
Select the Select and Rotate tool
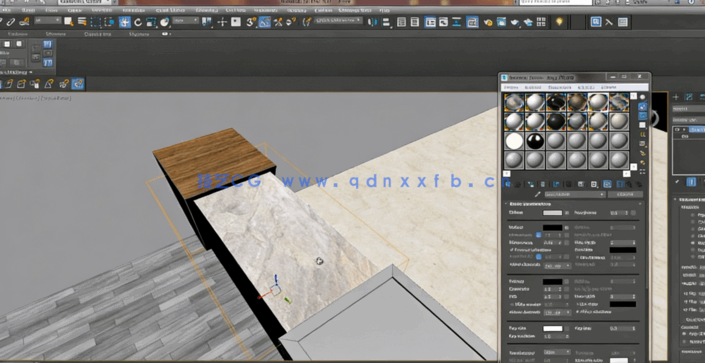138,22
